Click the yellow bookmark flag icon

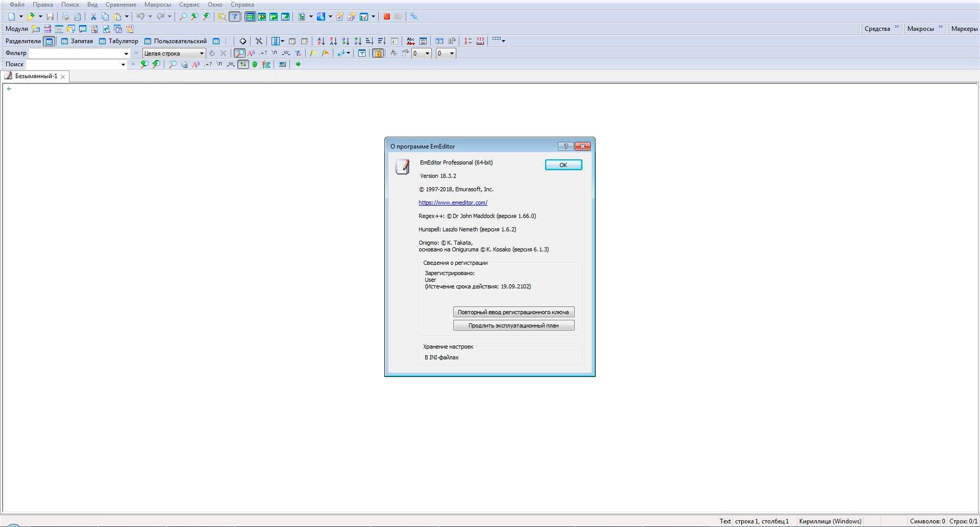pyautogui.click(x=313, y=53)
